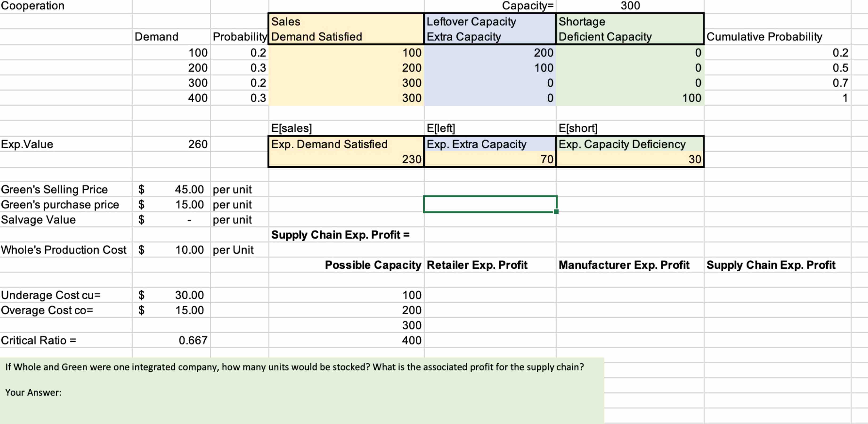Viewport: 868px width, 424px height.
Task: Click the currently selected empty cell outlined in green
Action: click(x=490, y=204)
